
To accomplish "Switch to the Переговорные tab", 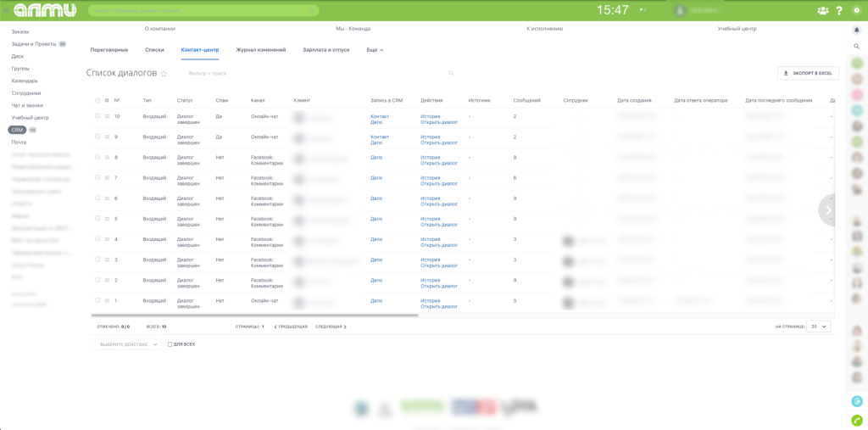I will [x=109, y=50].
